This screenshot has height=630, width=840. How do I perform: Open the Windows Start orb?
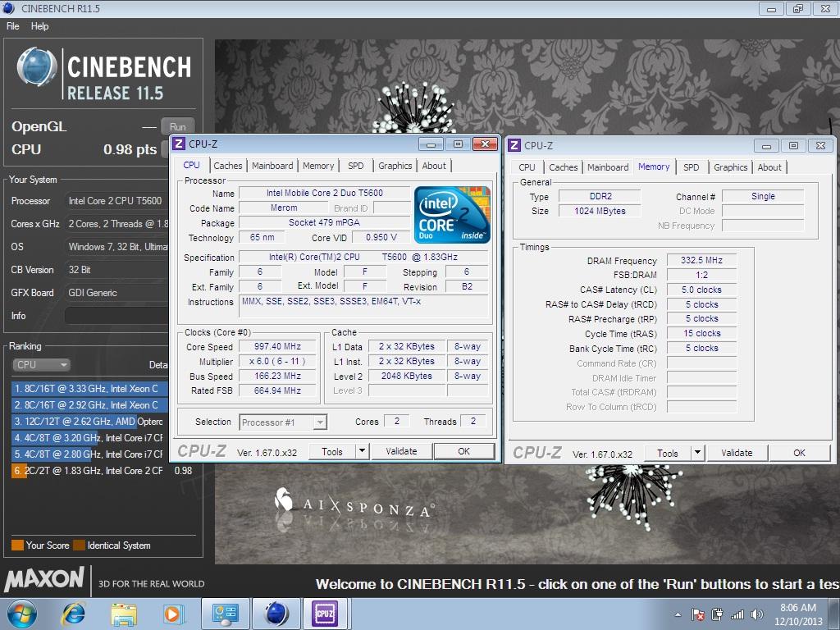pyautogui.click(x=21, y=614)
